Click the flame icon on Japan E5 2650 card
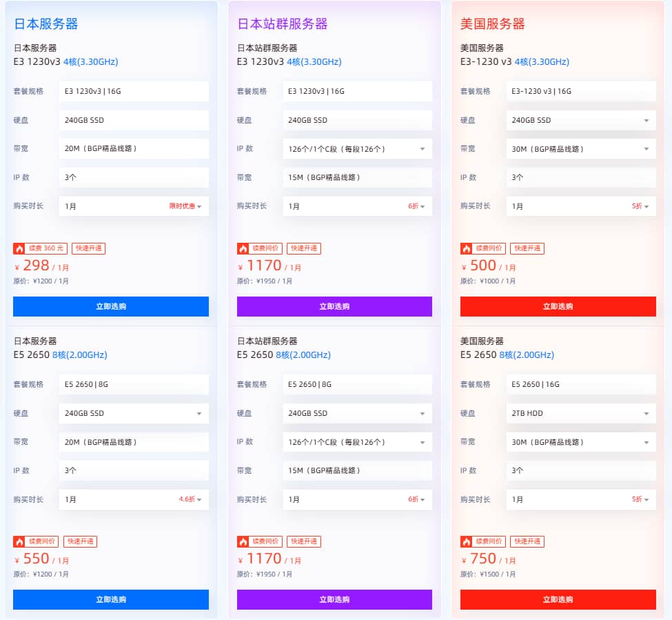Image resolution: width=672 pixels, height=620 pixels. 19,541
